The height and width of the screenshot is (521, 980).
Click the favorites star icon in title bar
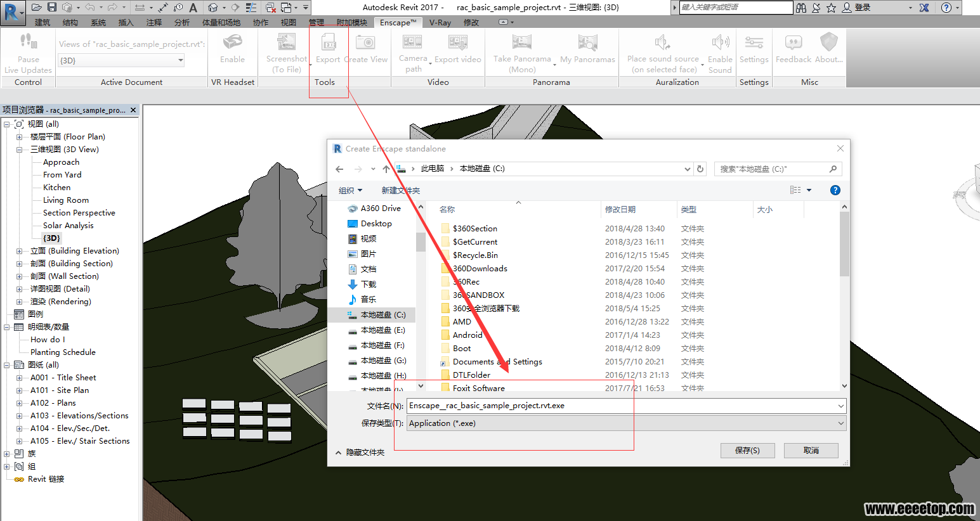point(831,8)
